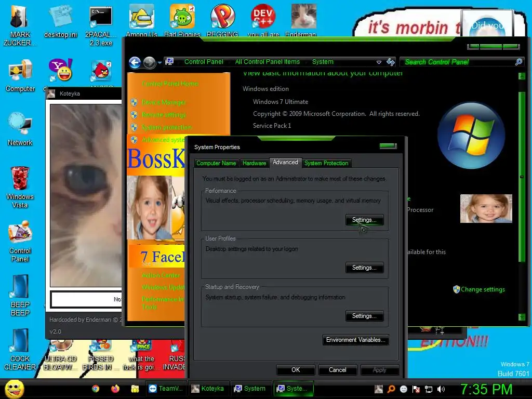Select the 2PACAL 2.3.exe icon
The width and height of the screenshot is (532, 399).
[x=101, y=25]
